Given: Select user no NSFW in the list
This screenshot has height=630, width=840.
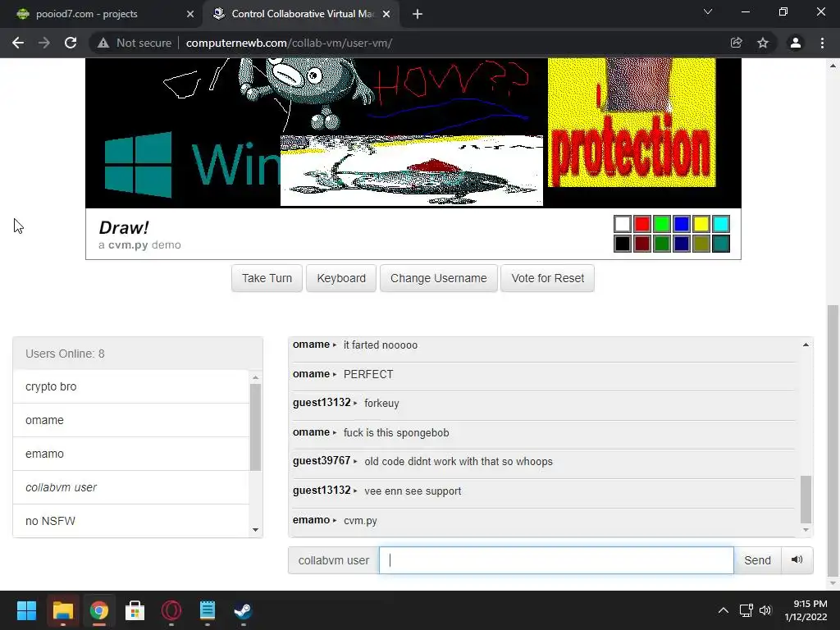Looking at the screenshot, I should (131, 521).
